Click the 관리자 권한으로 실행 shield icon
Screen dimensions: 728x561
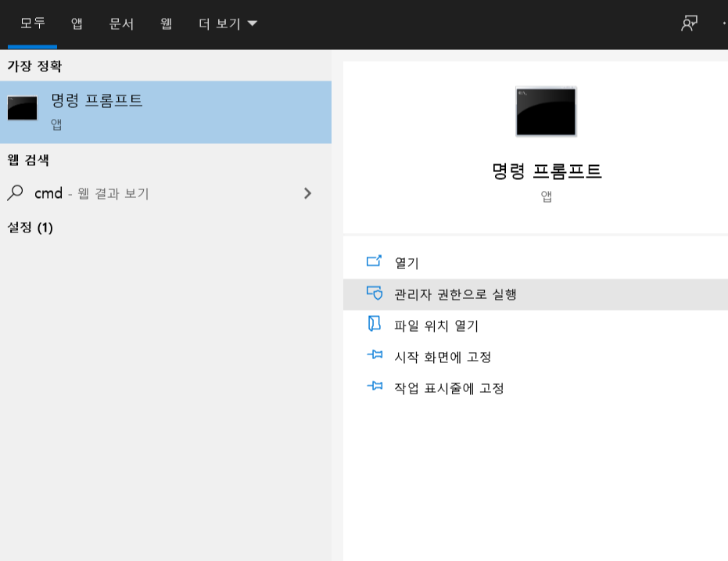tap(374, 294)
